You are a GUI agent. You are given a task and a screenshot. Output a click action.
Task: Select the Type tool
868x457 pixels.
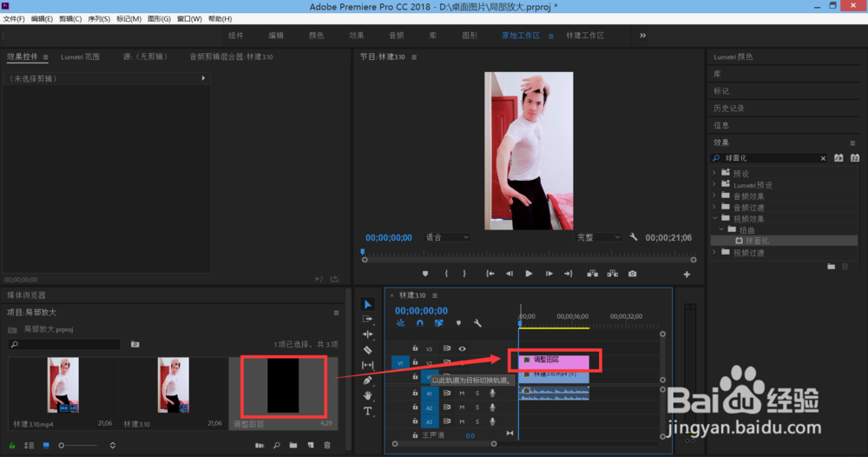click(367, 411)
